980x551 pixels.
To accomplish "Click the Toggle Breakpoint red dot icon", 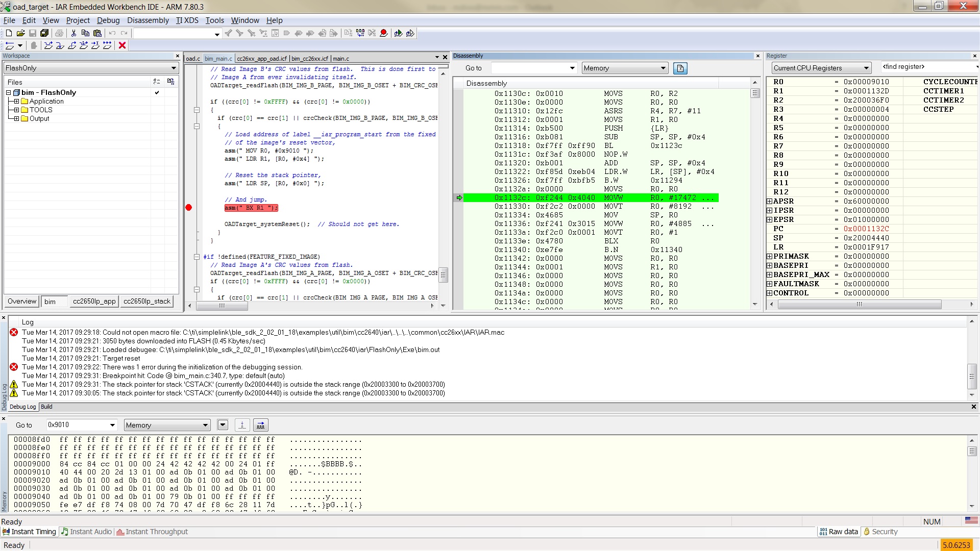I will click(x=384, y=33).
